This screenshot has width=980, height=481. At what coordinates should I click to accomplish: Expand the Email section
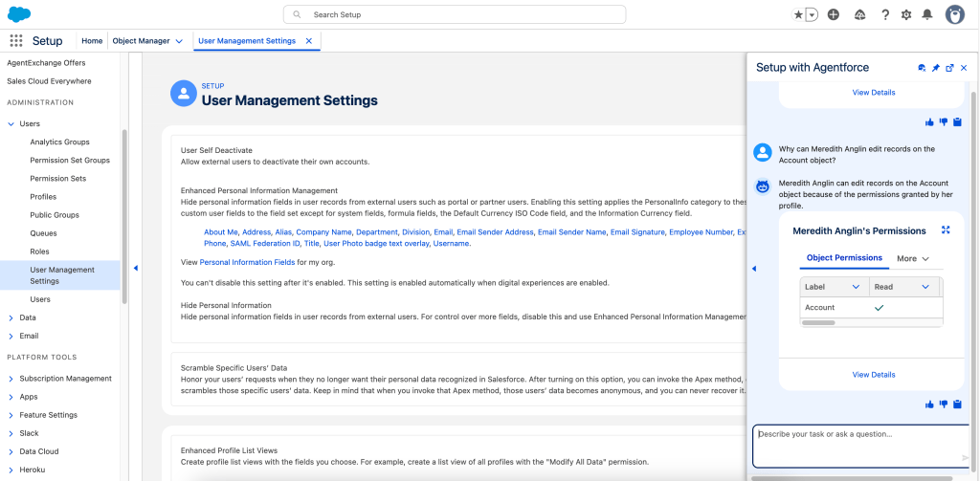coord(11,336)
